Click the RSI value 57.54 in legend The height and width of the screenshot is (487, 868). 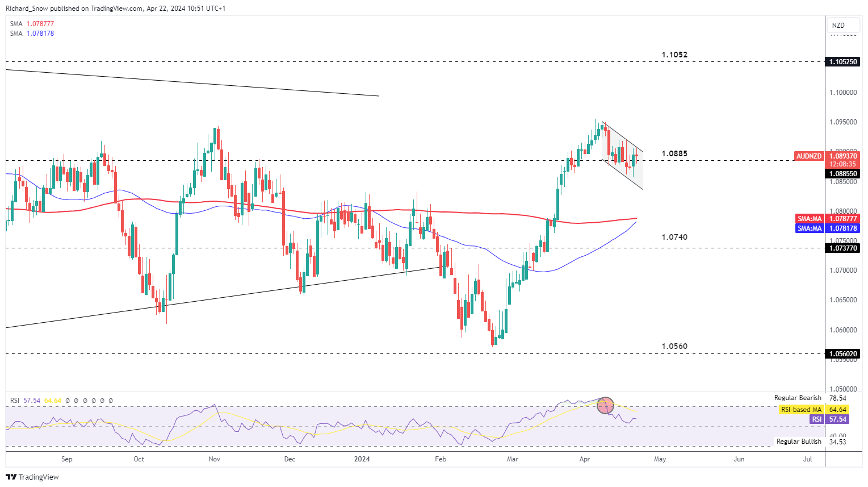(x=32, y=401)
